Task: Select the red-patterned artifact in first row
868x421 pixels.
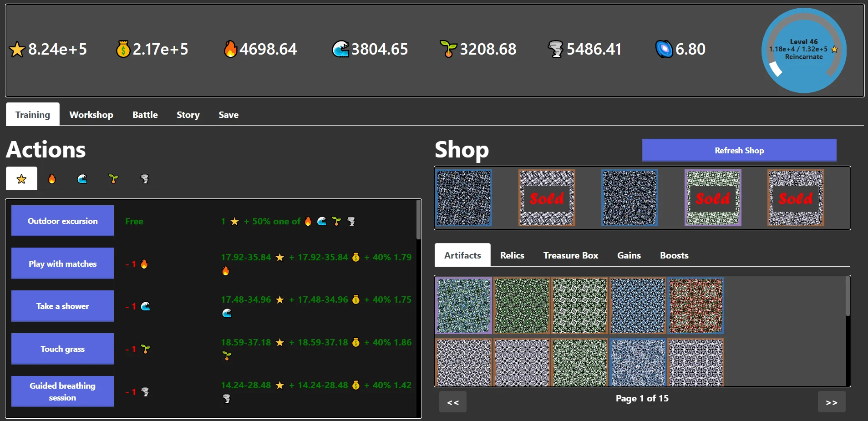Action: coord(696,306)
